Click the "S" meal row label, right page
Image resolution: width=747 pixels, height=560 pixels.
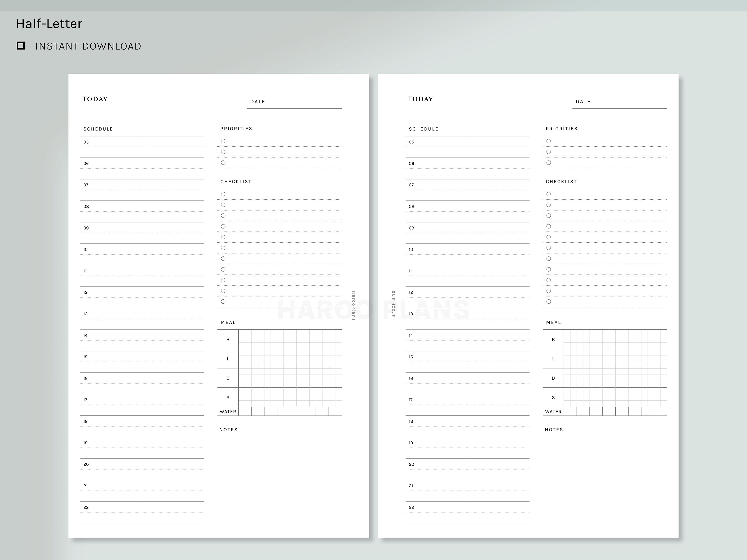coord(553,398)
